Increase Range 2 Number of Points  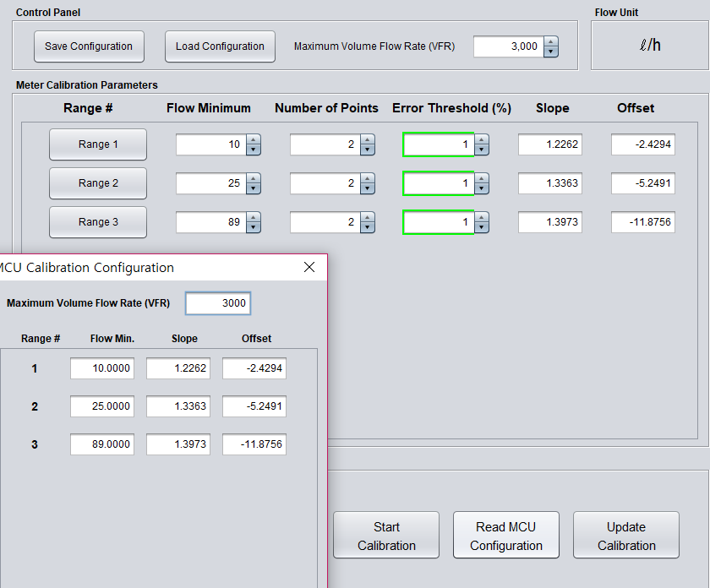368,178
